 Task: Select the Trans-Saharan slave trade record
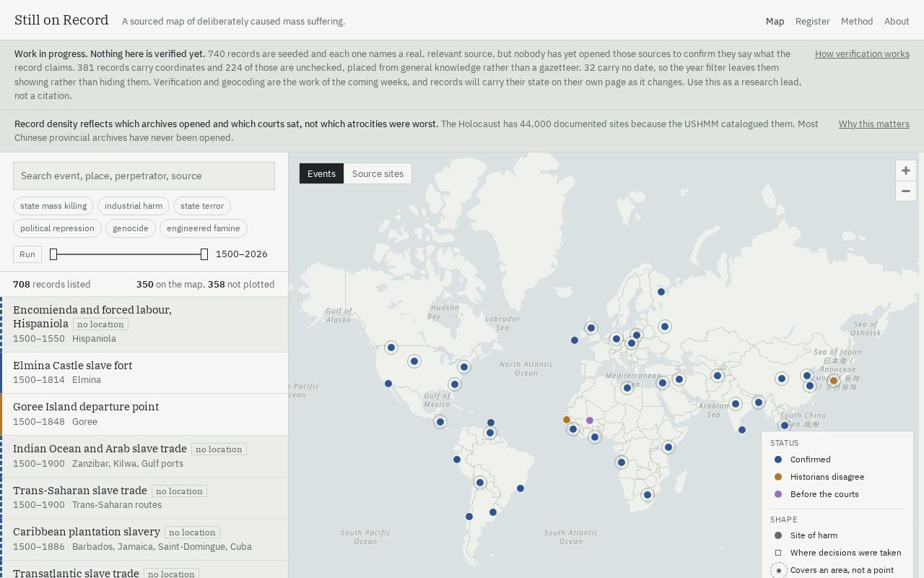pos(144,498)
